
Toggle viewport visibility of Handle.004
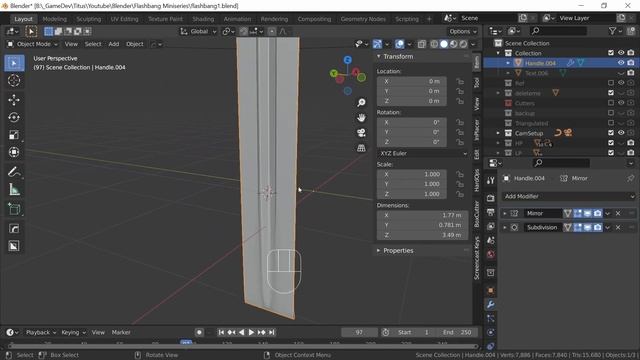click(621, 63)
